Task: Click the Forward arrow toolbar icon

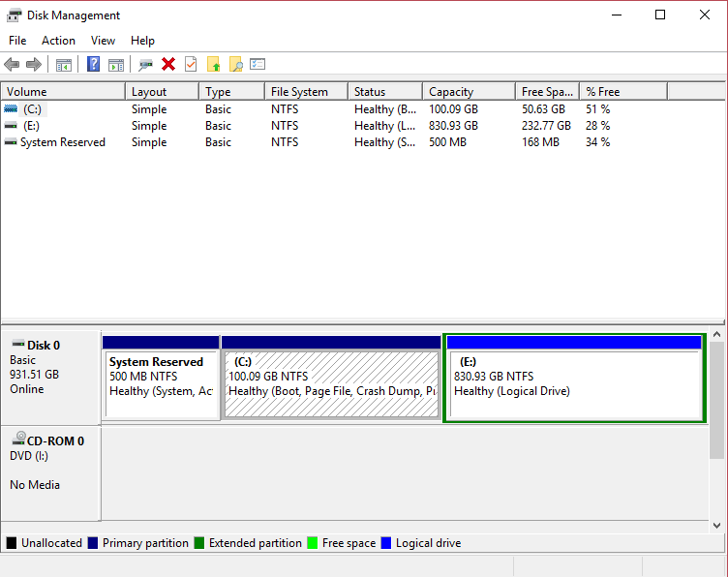Action: tap(34, 64)
